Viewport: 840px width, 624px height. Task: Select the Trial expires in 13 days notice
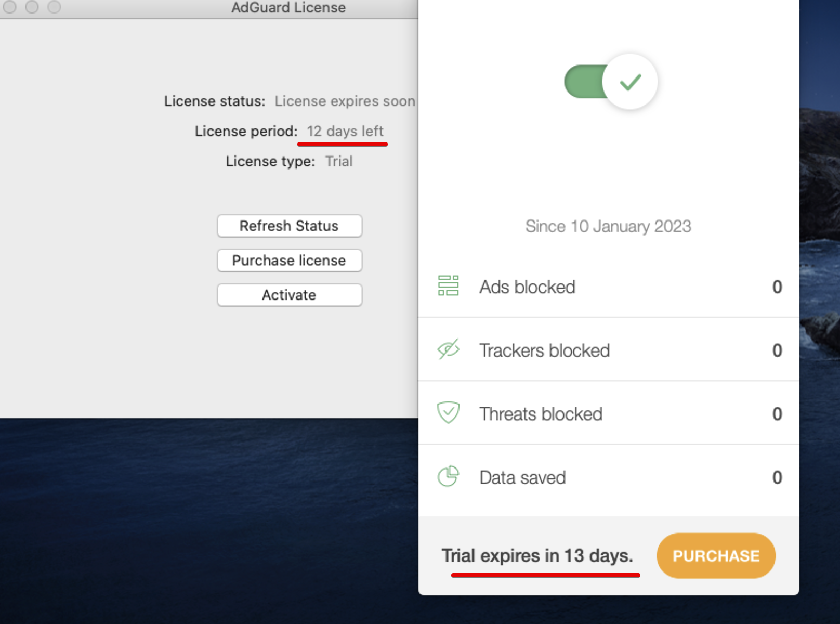(537, 555)
